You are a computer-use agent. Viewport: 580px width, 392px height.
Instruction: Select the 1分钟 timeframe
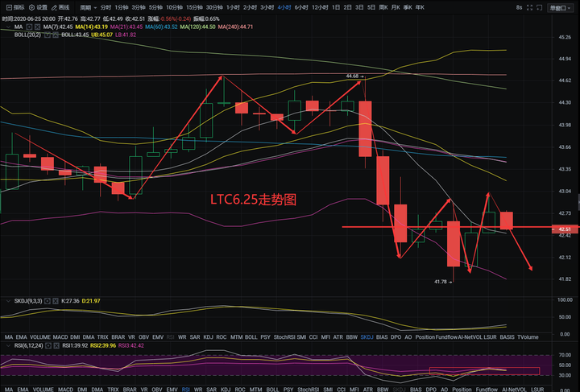coord(122,7)
